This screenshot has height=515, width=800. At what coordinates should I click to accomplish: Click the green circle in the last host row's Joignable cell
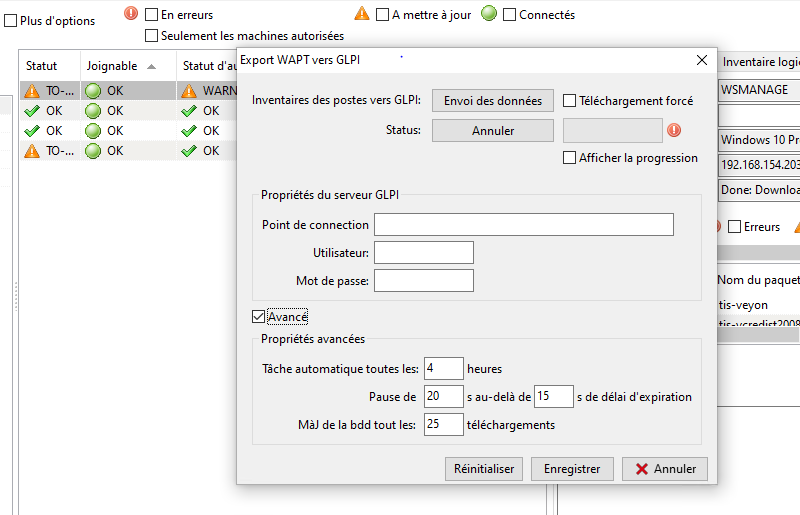pos(93,151)
